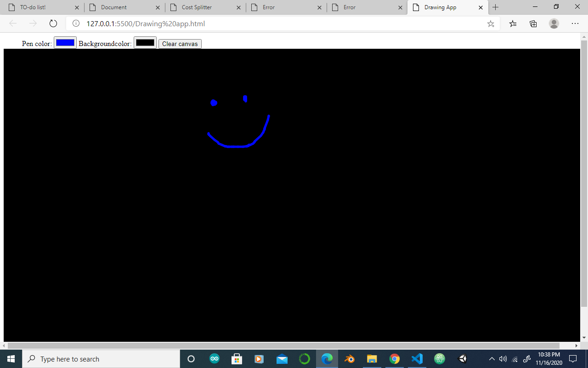This screenshot has height=368, width=588.
Task: Open Mail from the taskbar
Action: coord(282,359)
